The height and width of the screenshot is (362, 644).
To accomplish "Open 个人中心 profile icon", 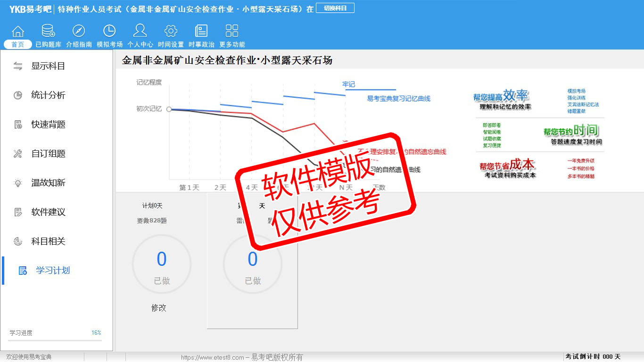I will (140, 32).
